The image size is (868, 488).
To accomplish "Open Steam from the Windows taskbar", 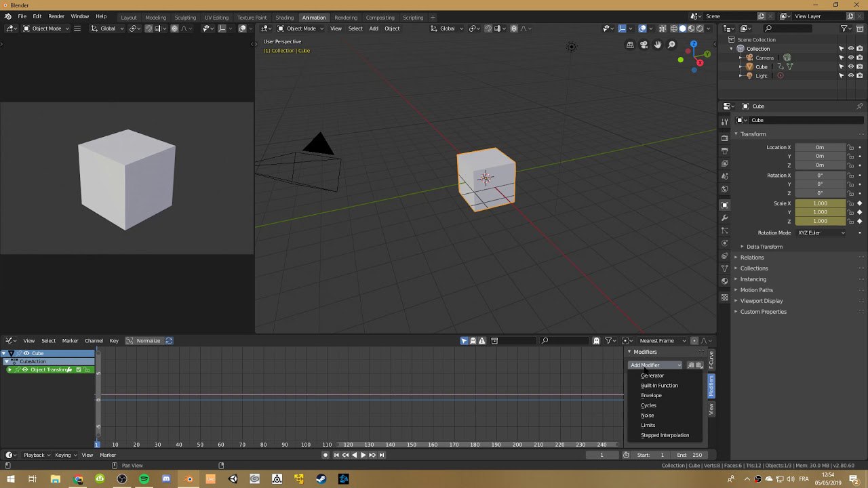I will pos(321,479).
